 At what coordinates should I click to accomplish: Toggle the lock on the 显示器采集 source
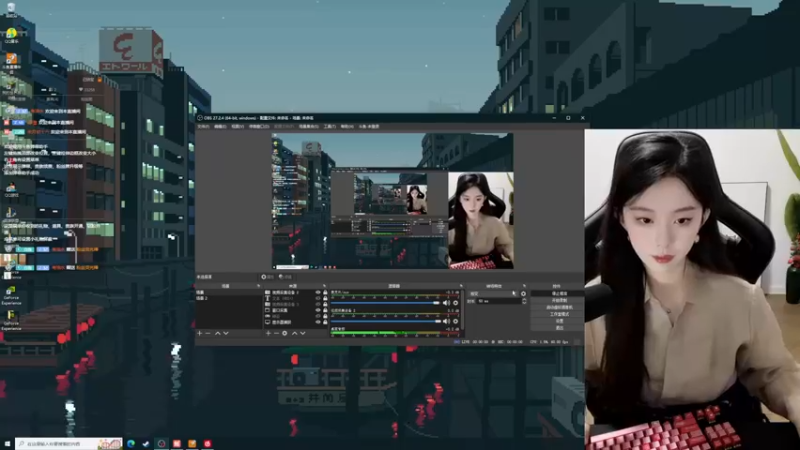coord(325,322)
